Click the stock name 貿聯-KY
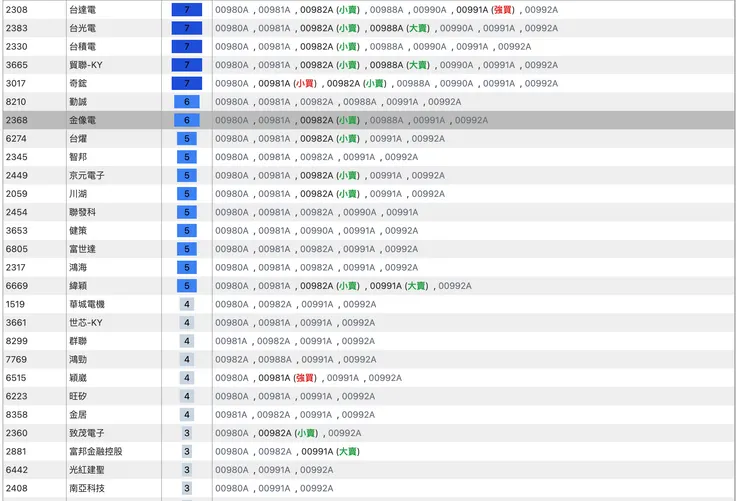The width and height of the screenshot is (740, 501). tap(86, 65)
